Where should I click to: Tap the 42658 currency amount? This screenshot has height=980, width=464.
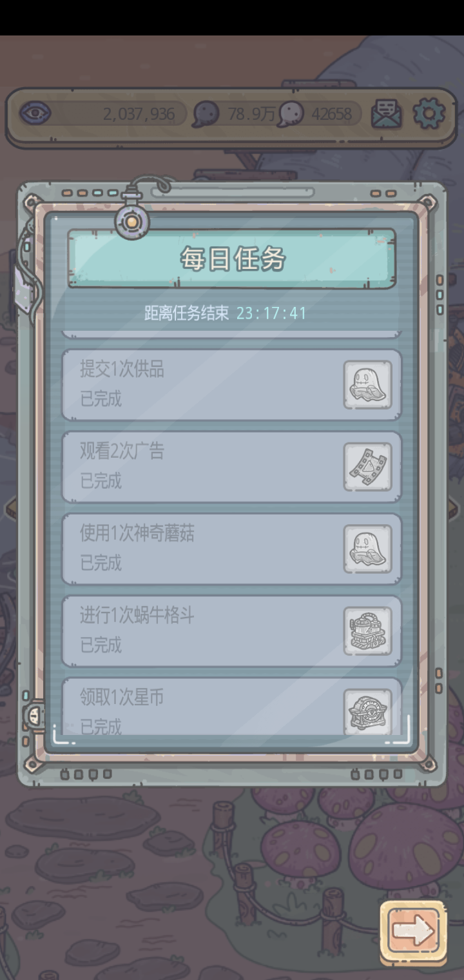[332, 115]
